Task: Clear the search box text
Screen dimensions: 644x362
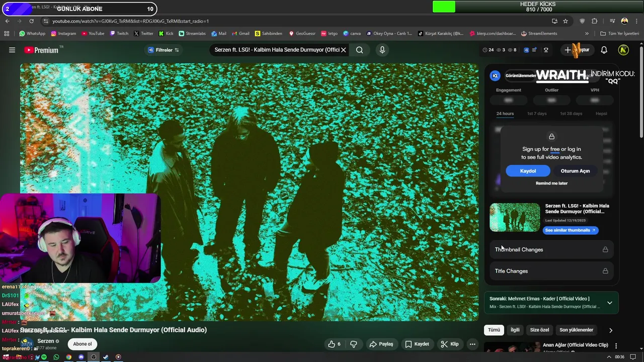Action: coord(344,50)
